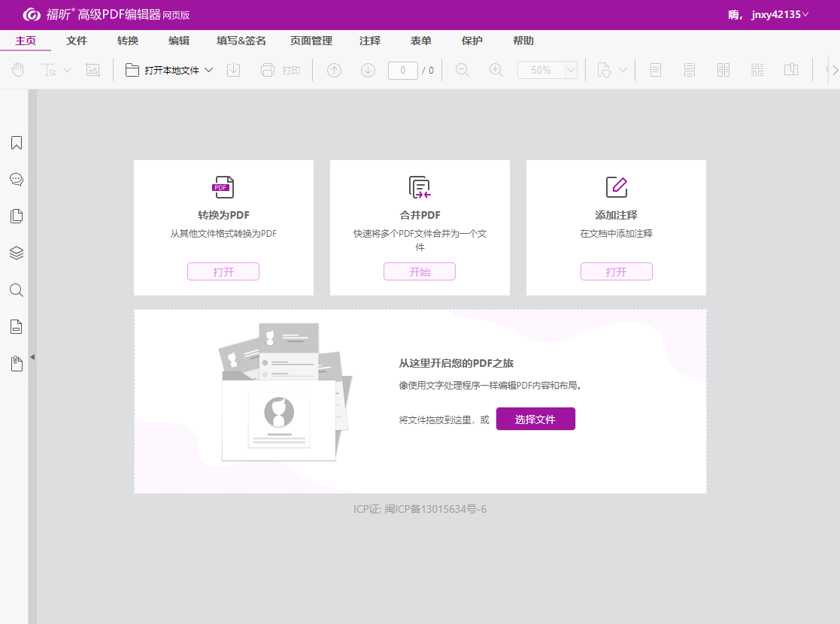Click the page number input field
Screen dimensions: 840x624
click(x=402, y=70)
